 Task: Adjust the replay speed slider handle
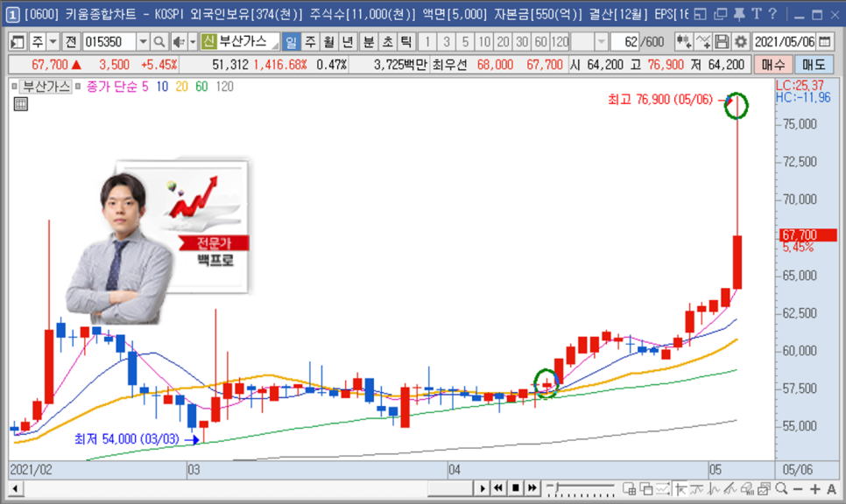click(x=556, y=487)
